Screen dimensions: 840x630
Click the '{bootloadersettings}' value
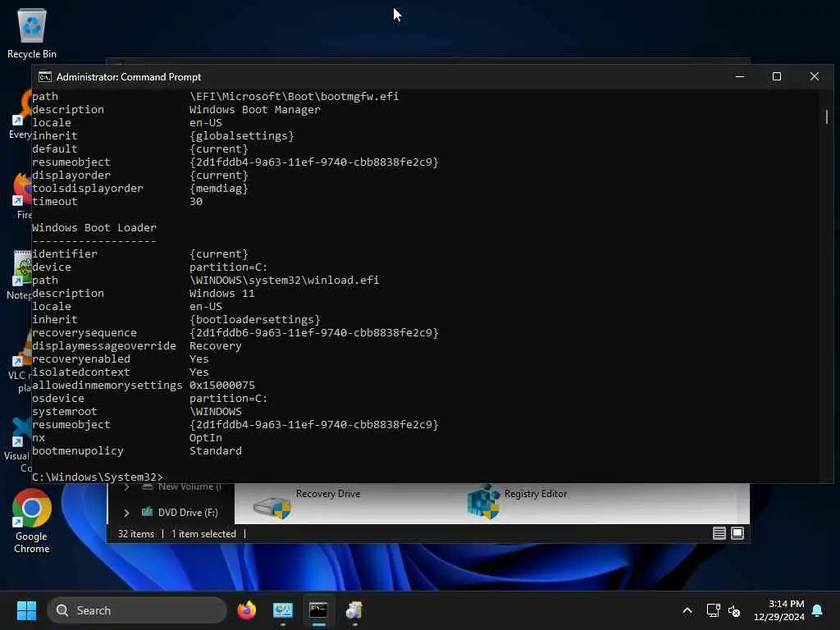254,319
